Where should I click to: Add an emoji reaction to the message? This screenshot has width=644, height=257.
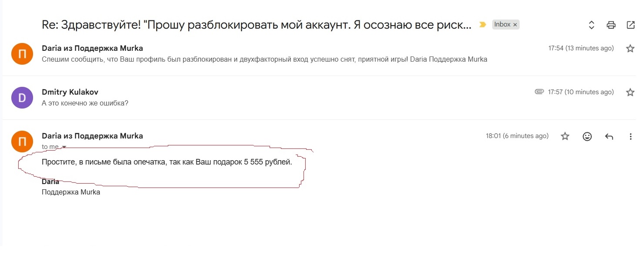pos(587,136)
